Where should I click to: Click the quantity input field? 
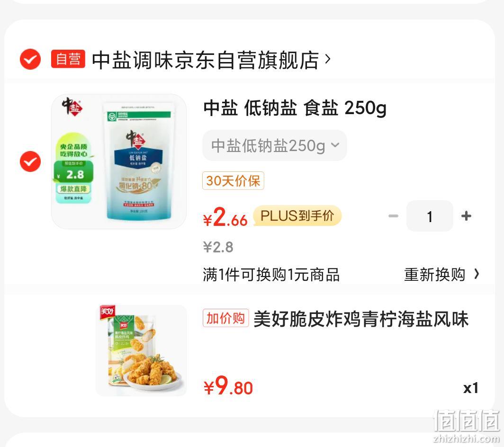[430, 216]
